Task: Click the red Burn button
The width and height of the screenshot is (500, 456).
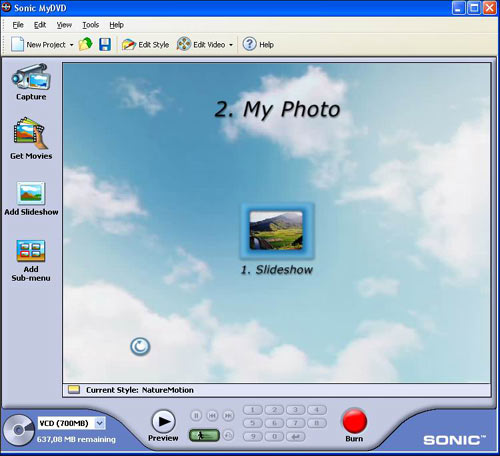Action: [x=355, y=421]
